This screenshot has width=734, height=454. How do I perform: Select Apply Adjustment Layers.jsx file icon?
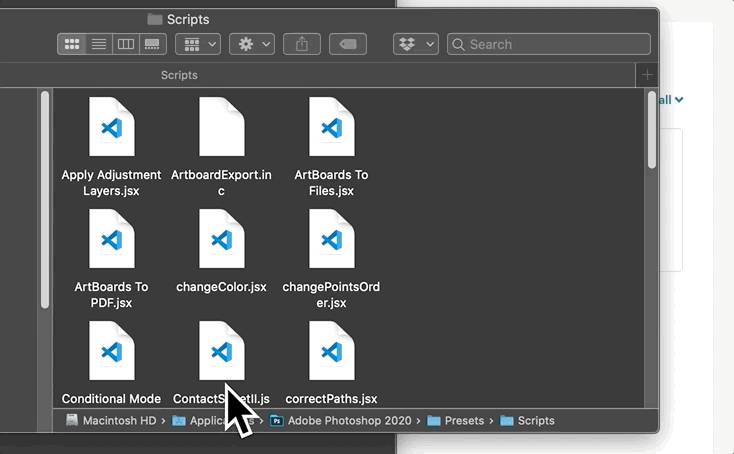[112, 126]
